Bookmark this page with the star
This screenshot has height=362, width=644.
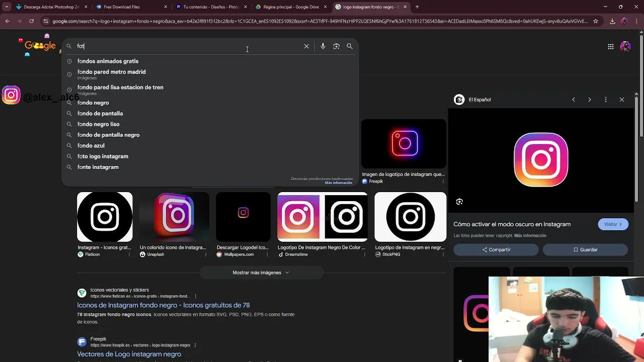596,21
